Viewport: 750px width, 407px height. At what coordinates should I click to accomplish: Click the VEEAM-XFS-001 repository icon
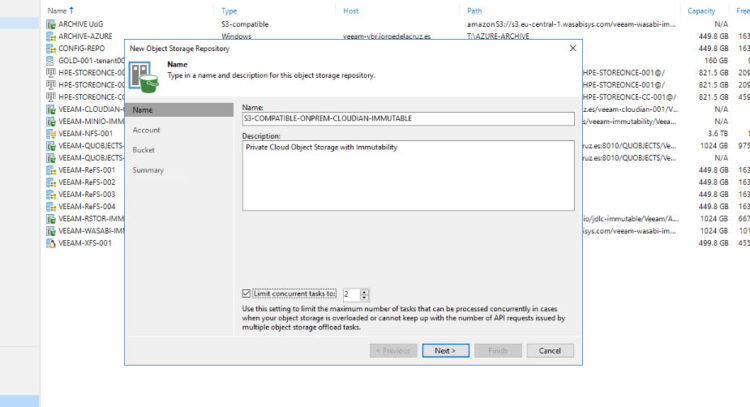coord(51,243)
